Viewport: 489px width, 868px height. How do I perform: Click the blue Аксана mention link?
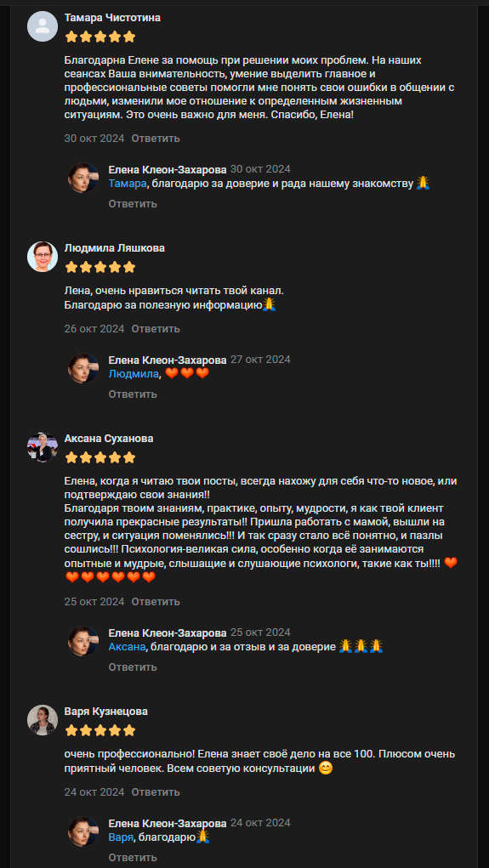click(x=127, y=647)
